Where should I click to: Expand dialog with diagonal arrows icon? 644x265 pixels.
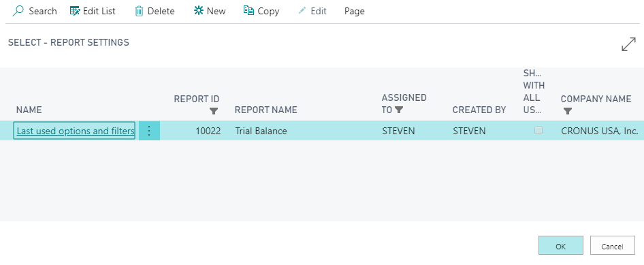(629, 44)
